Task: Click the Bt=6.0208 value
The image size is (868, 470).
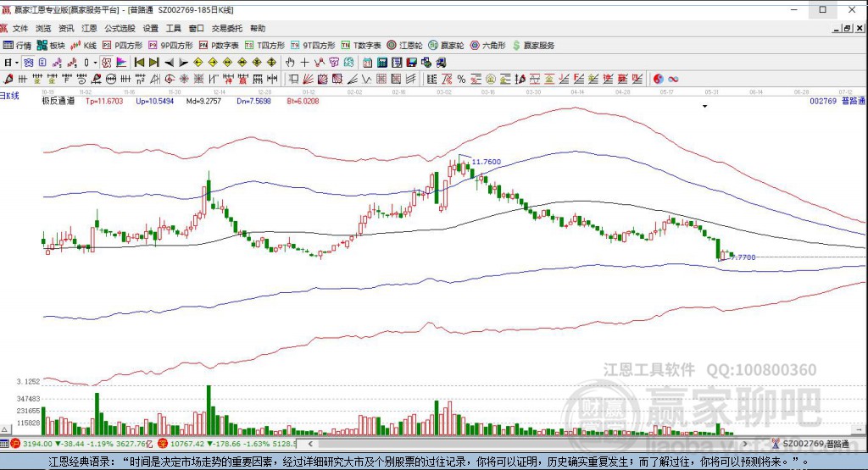Action: (303, 101)
